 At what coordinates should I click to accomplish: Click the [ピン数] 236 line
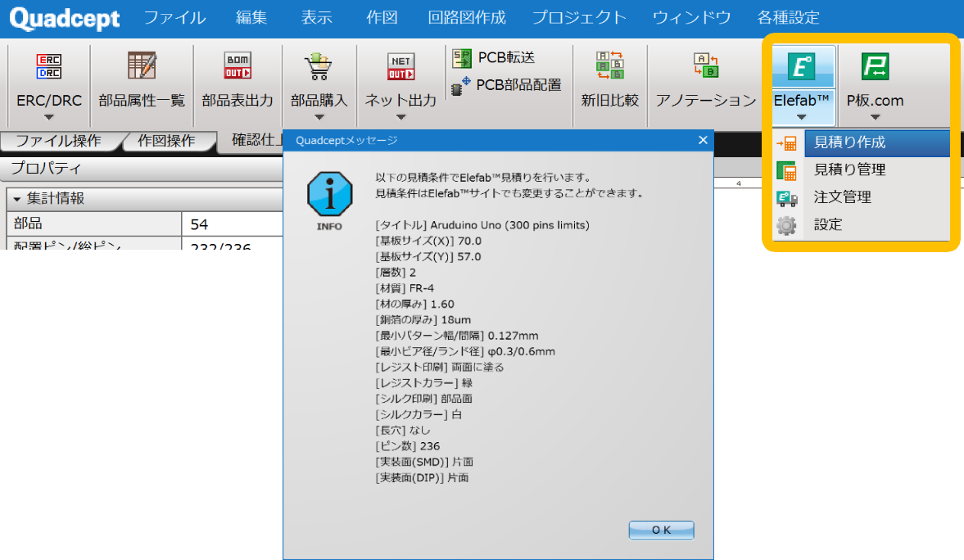[408, 446]
